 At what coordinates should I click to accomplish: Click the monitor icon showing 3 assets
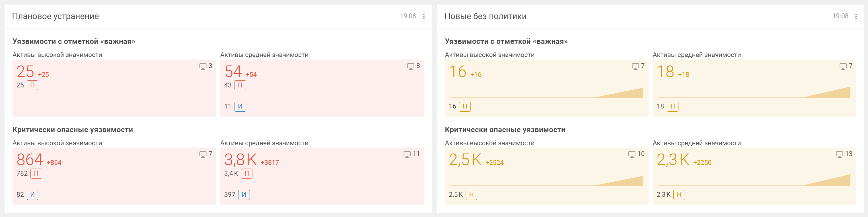coord(203,66)
